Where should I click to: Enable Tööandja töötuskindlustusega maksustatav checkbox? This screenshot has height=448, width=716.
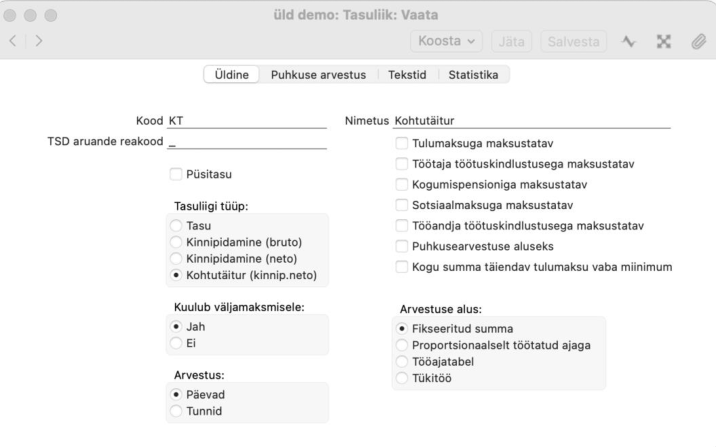pyautogui.click(x=401, y=226)
